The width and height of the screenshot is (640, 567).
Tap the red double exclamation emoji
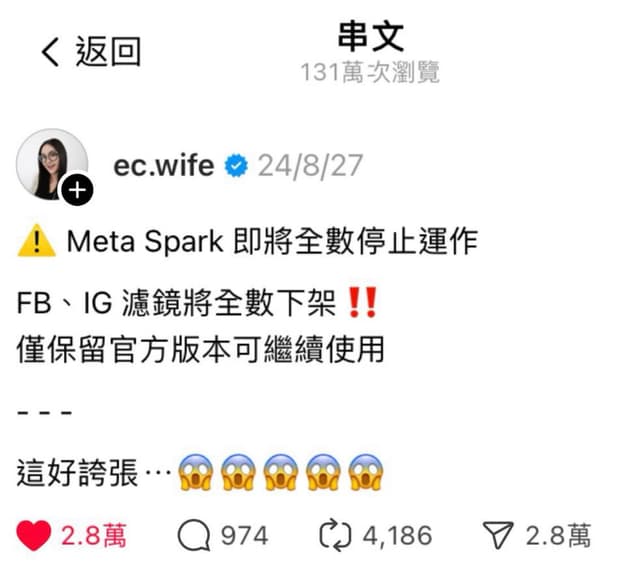click(361, 302)
